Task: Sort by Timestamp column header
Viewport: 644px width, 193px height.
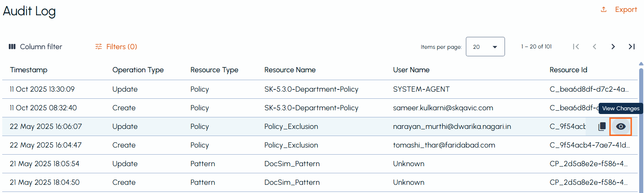Action: tap(29, 70)
